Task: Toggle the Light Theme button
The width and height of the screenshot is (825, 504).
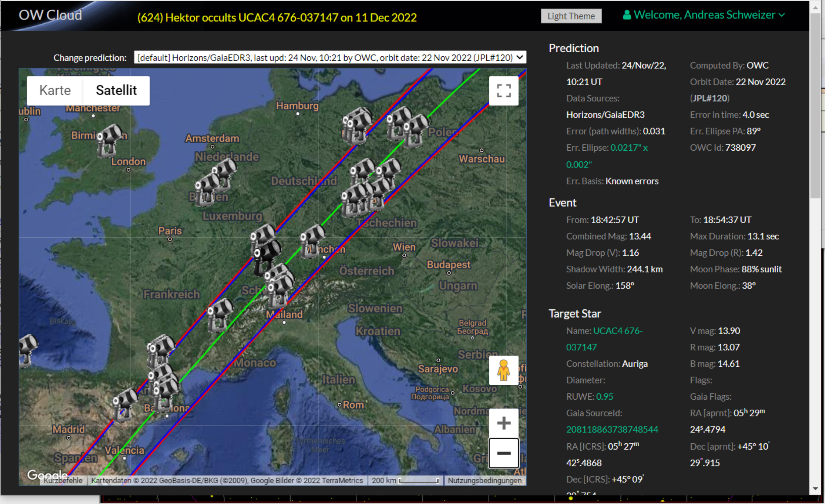Action: click(571, 16)
